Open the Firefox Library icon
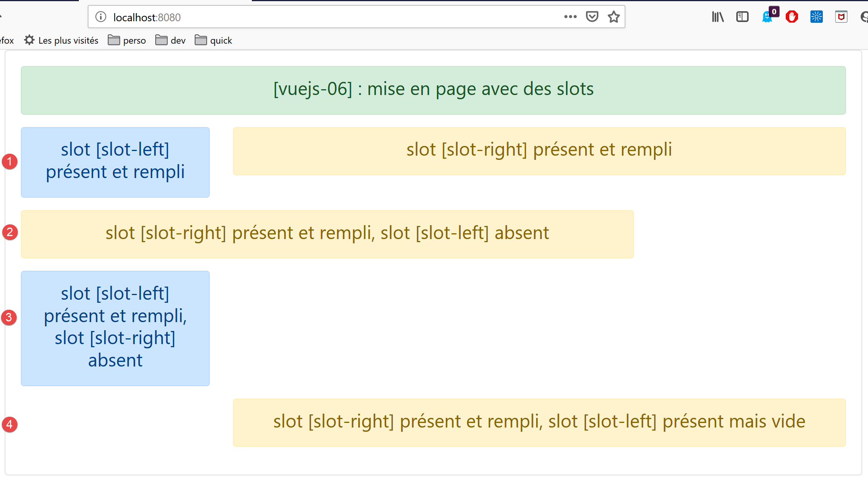The width and height of the screenshot is (868, 487). (x=717, y=17)
